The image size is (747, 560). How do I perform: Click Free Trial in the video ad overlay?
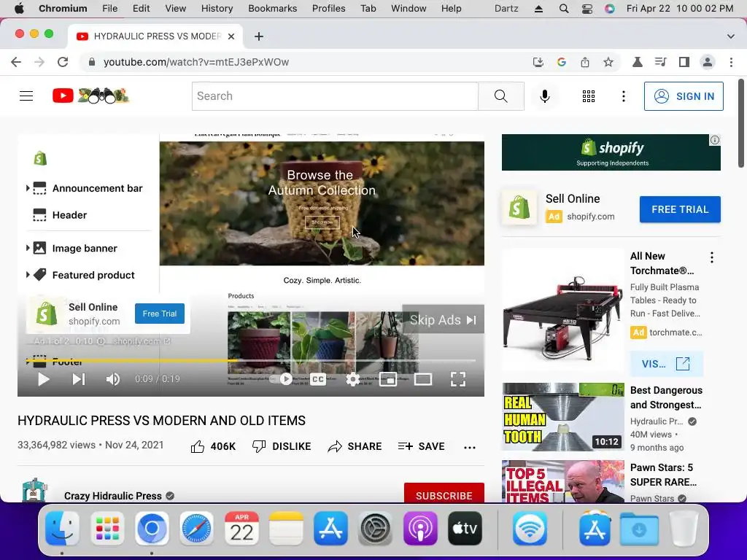tap(160, 314)
